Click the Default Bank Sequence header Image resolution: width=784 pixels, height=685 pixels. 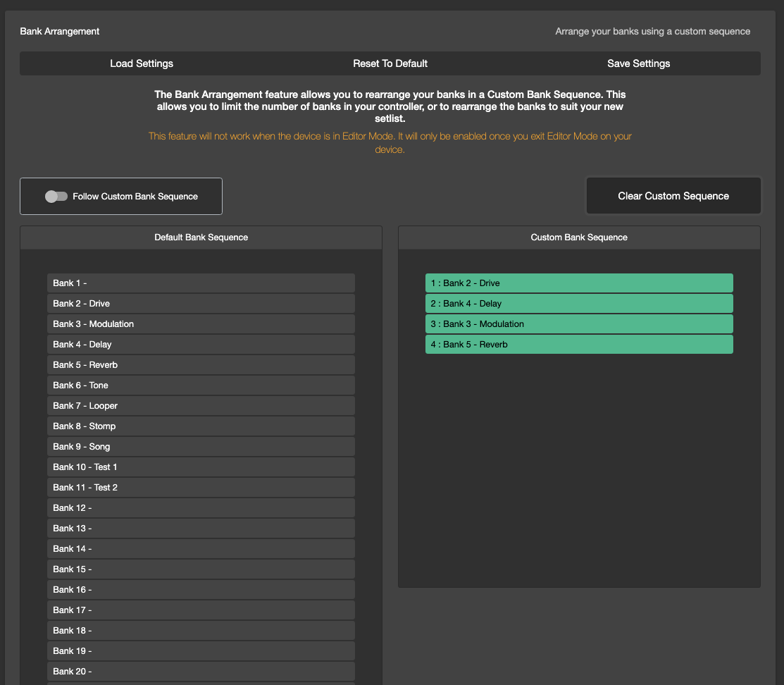click(x=201, y=237)
